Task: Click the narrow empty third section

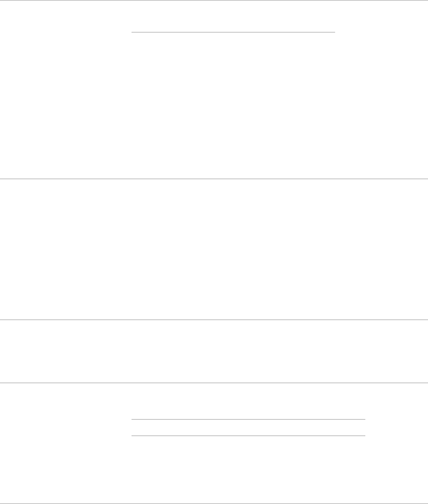Action: click(214, 351)
